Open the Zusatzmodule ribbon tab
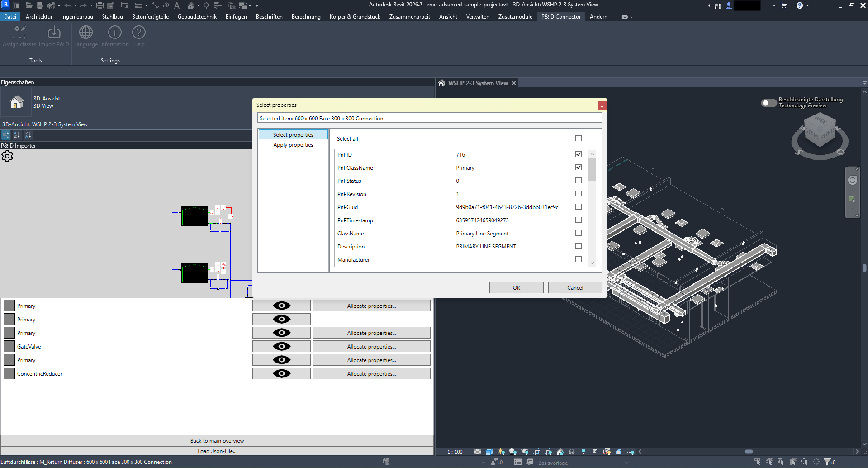The image size is (868, 468). (x=515, y=17)
